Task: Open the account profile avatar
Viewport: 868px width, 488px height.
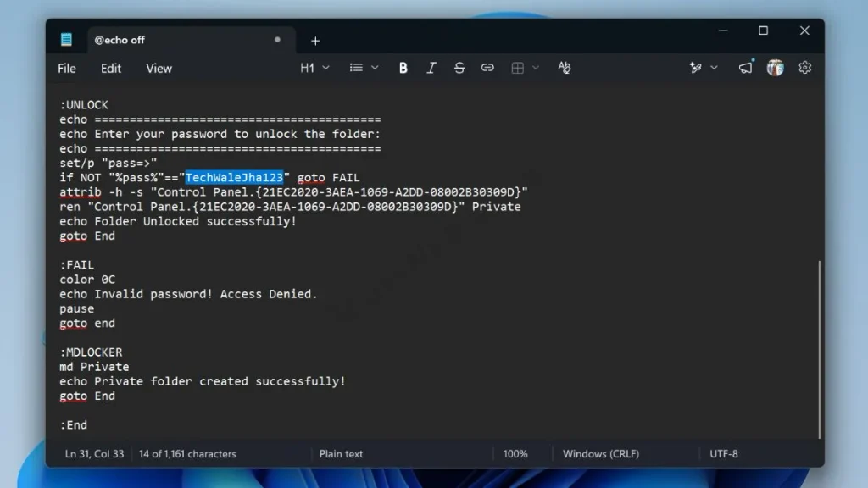Action: click(775, 68)
